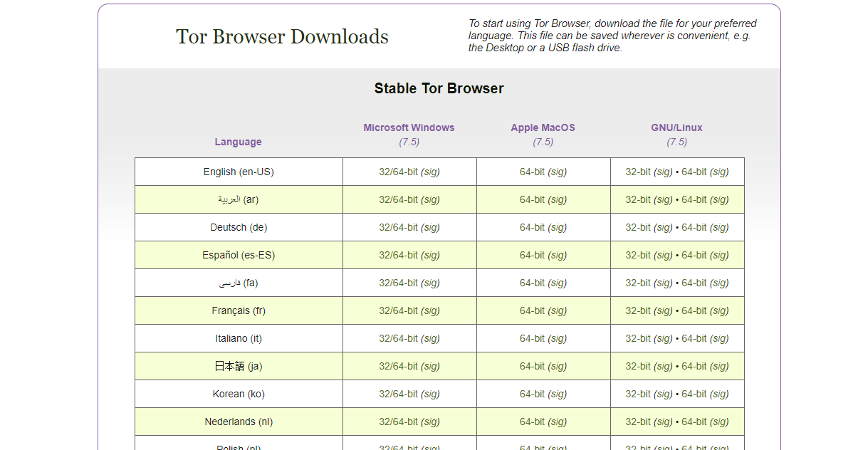Image resolution: width=868 pixels, height=450 pixels.
Task: Download Windows 32/64-bit for Farsi (fa)
Action: point(398,283)
